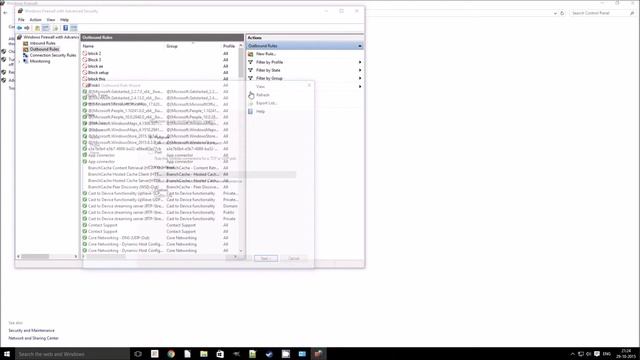640x360 pixels.
Task: Click the Up one level folder icon
Action: click(x=37, y=28)
